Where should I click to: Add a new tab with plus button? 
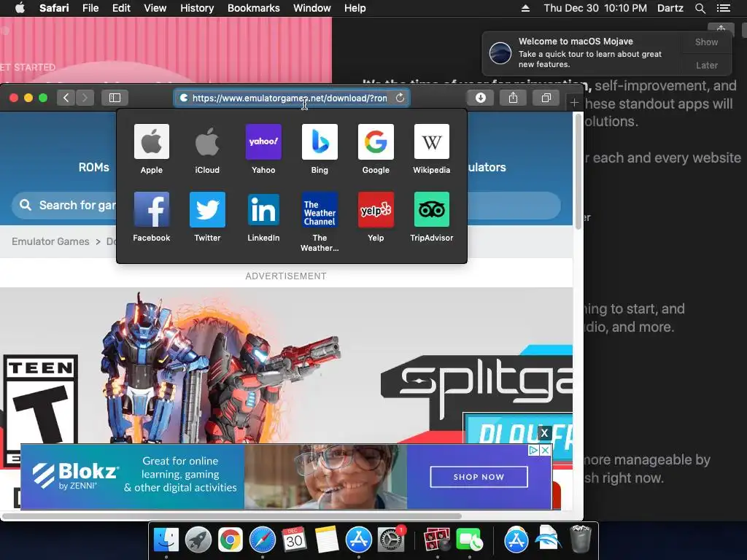point(575,102)
